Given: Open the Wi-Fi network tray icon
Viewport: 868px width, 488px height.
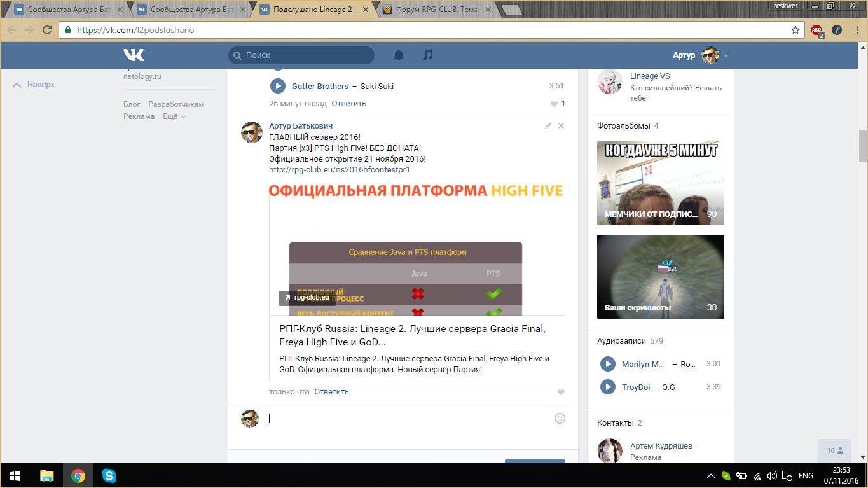Looking at the screenshot, I should 757,476.
